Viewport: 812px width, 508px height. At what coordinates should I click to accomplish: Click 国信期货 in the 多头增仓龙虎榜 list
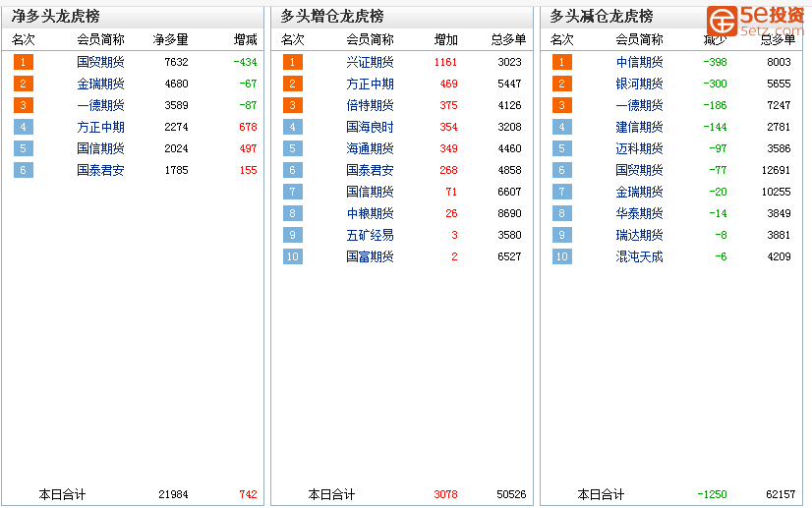370,193
